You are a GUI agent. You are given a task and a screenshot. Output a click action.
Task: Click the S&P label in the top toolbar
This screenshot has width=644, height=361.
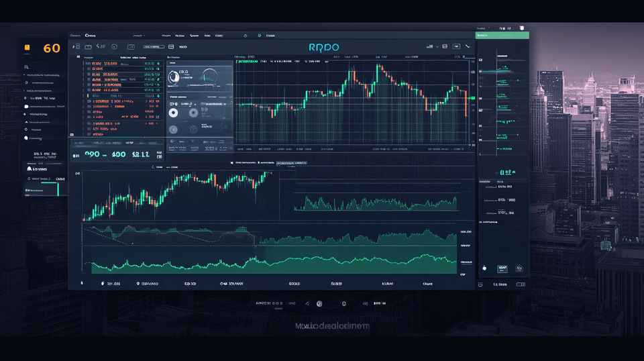[101, 47]
